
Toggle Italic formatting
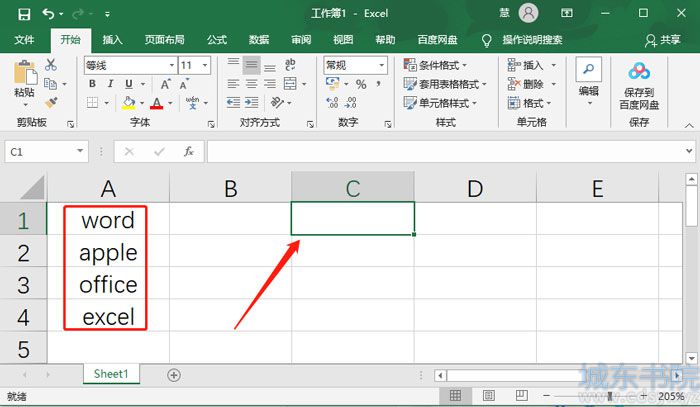110,84
